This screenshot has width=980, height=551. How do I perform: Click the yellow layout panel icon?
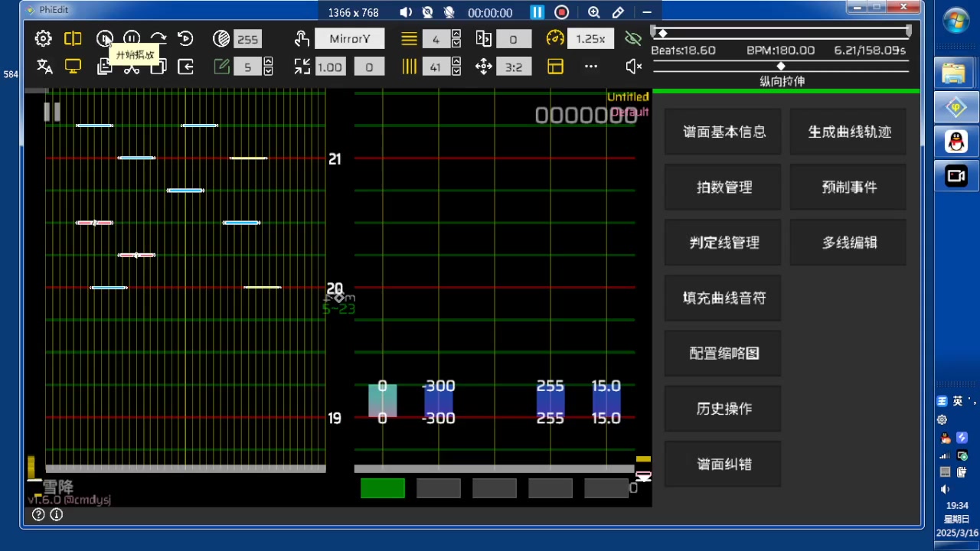[x=555, y=67]
